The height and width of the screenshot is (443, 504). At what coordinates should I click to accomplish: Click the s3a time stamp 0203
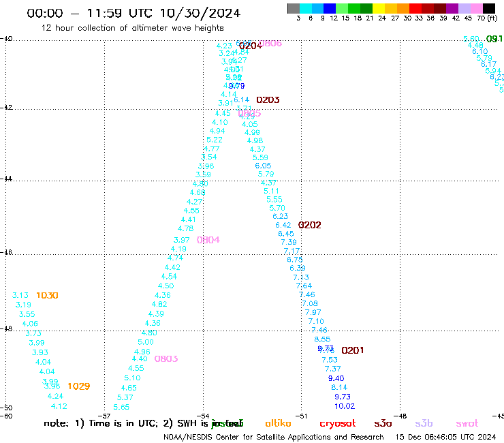tap(268, 100)
